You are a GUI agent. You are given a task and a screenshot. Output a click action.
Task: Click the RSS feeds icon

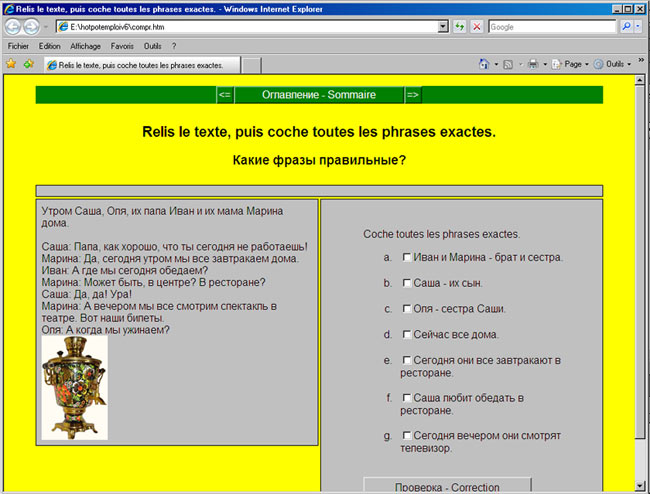tap(508, 64)
